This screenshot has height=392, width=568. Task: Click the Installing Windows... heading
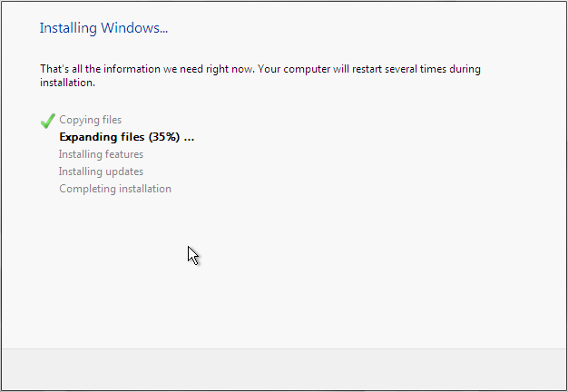click(x=103, y=28)
